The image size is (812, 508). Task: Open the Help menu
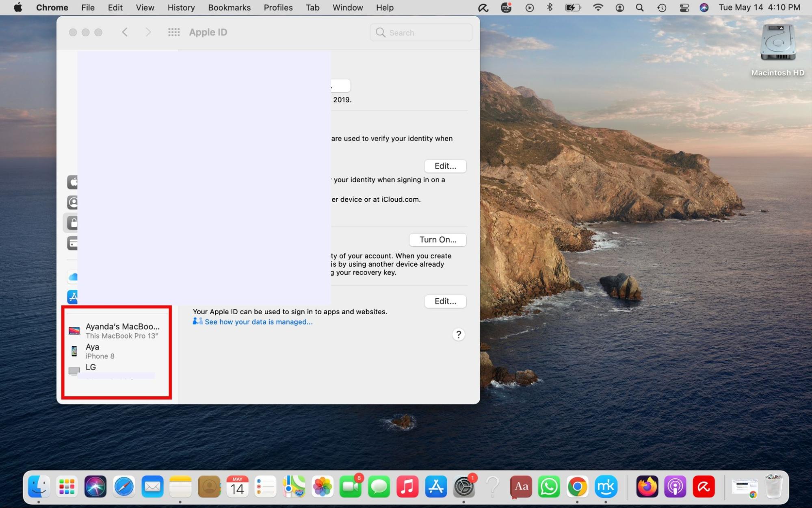pos(384,7)
